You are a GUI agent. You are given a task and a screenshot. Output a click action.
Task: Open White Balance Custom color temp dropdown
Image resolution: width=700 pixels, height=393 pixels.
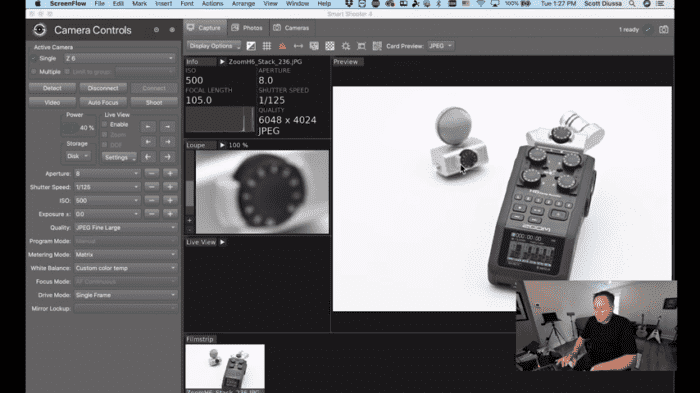(125, 268)
